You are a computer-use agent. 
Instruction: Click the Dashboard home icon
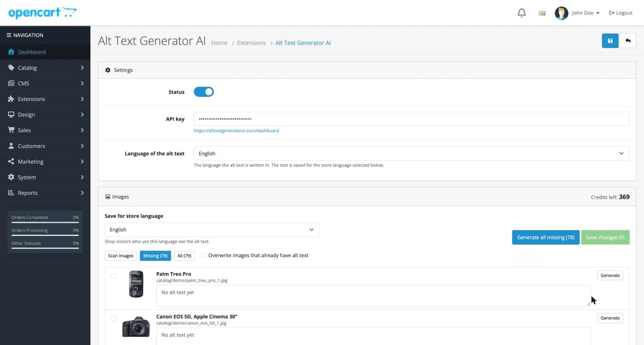coord(11,52)
